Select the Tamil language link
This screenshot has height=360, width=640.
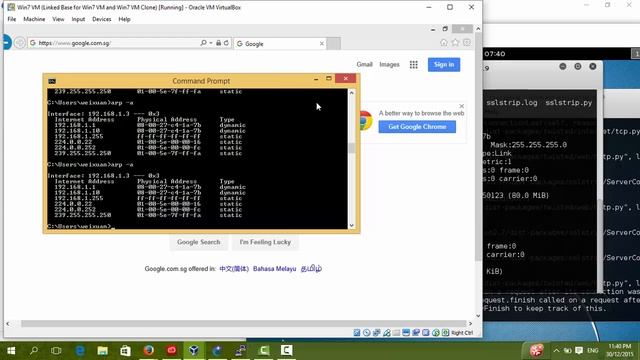[311, 269]
